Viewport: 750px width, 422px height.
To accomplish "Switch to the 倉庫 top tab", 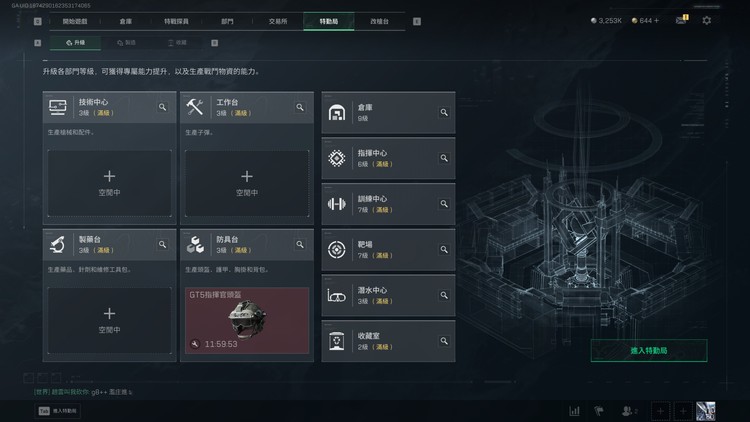I will (x=126, y=22).
